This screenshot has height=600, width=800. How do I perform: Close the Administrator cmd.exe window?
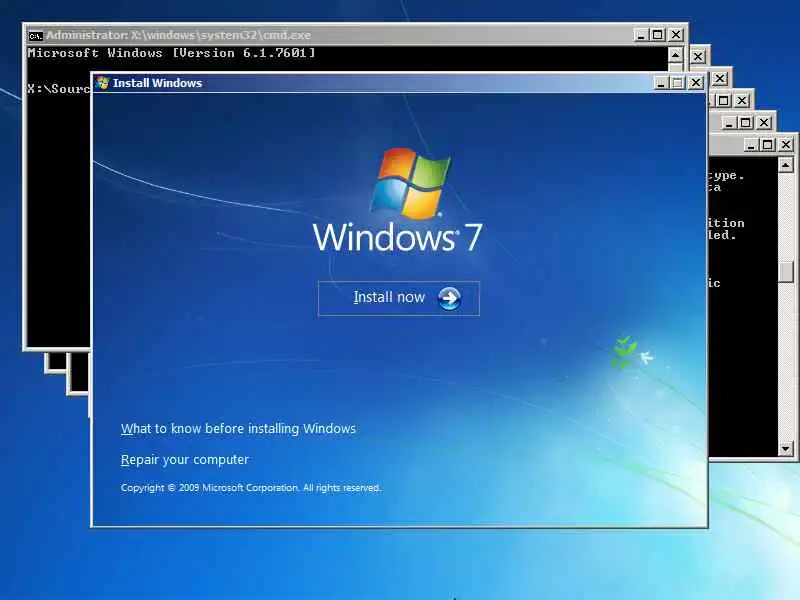click(676, 35)
